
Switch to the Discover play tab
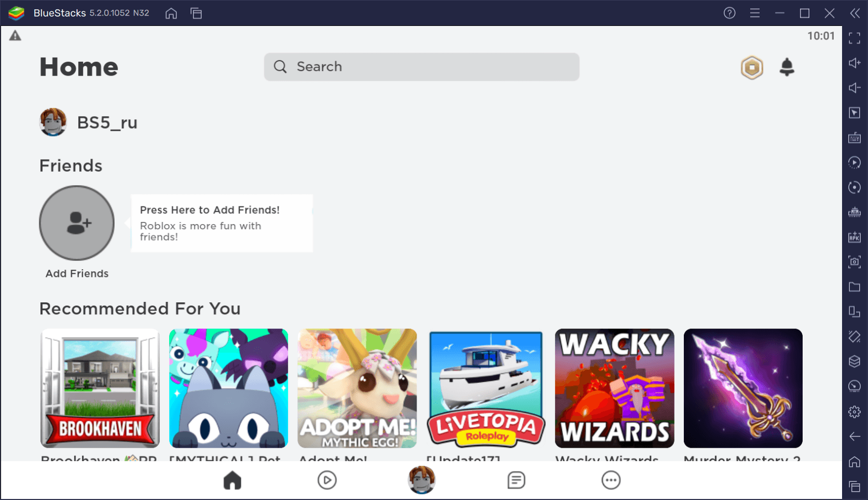tap(327, 480)
